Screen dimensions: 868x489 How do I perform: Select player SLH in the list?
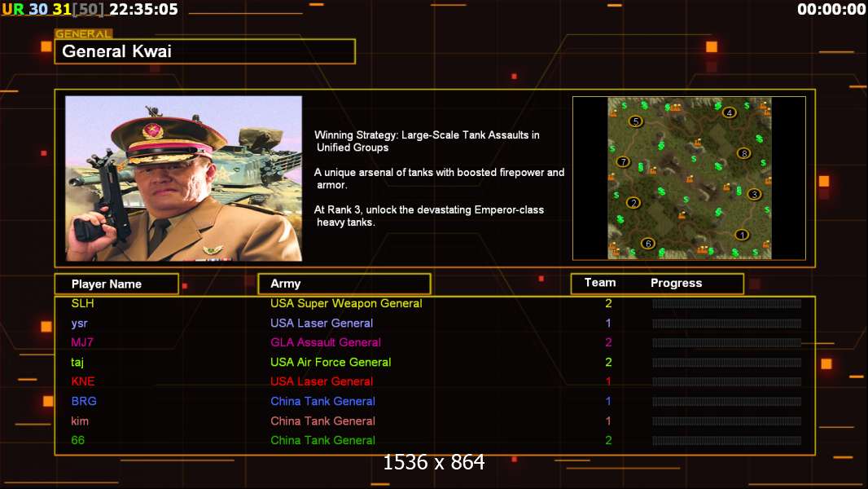(82, 303)
